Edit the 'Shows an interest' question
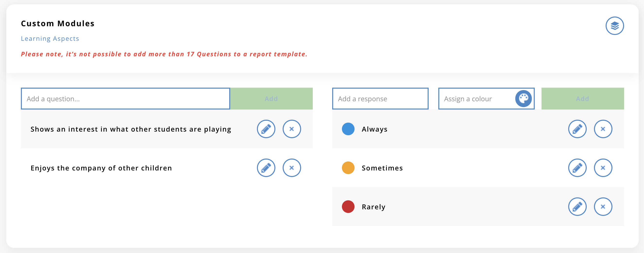This screenshot has height=253, width=644. [x=266, y=129]
